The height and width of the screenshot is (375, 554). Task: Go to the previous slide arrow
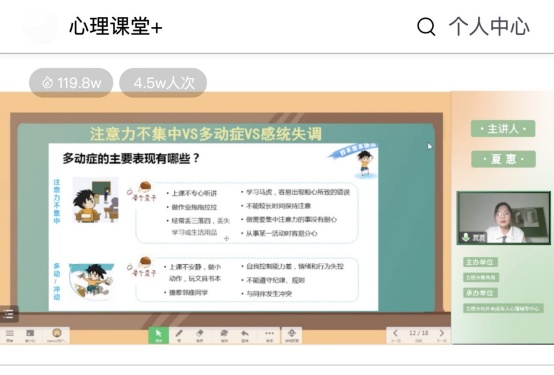point(395,334)
